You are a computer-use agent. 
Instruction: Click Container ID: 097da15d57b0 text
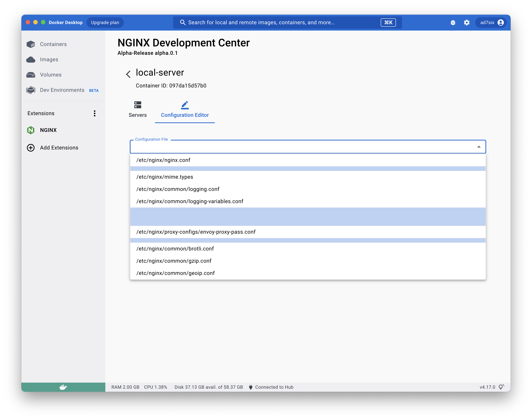pyautogui.click(x=171, y=86)
